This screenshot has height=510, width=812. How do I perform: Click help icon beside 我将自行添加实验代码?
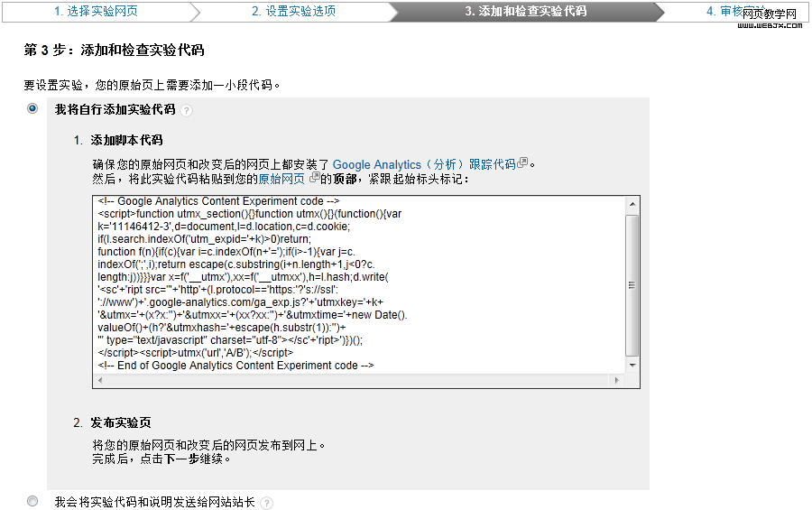(186, 111)
